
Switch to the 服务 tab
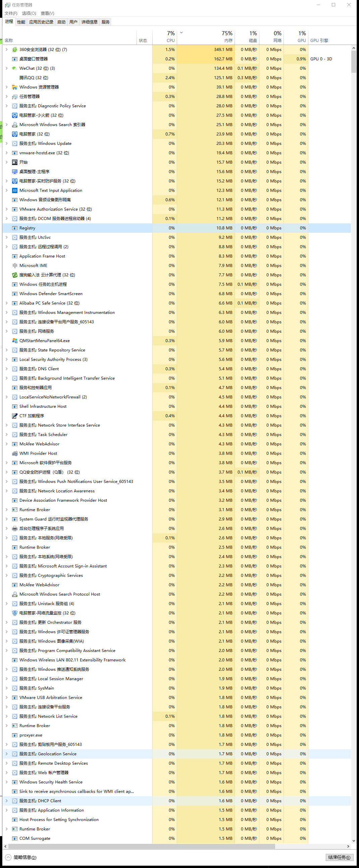[x=105, y=22]
